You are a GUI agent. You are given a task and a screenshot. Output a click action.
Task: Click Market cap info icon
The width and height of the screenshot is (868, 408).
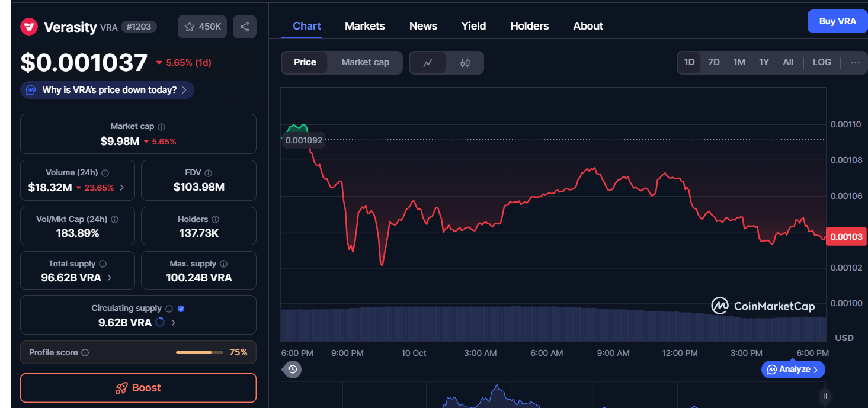click(162, 127)
